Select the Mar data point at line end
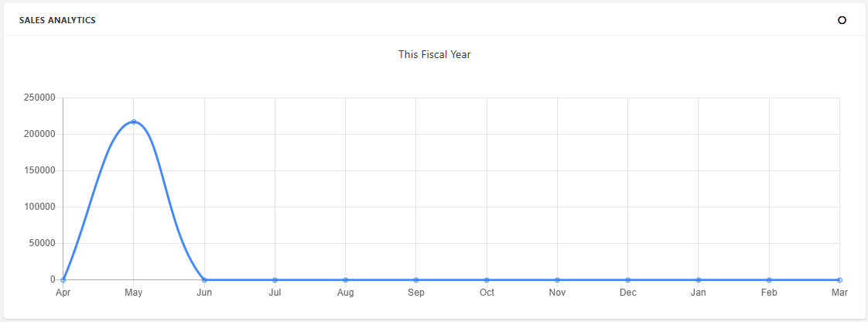 coord(839,279)
